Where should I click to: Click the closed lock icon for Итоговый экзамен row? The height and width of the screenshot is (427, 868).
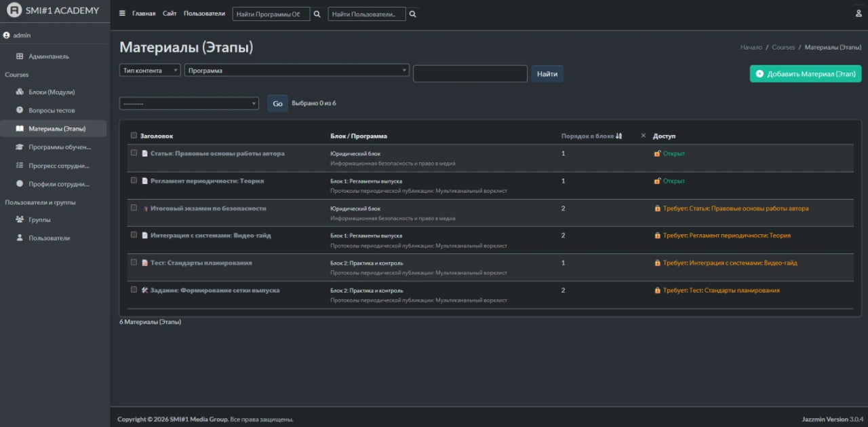[x=657, y=208]
